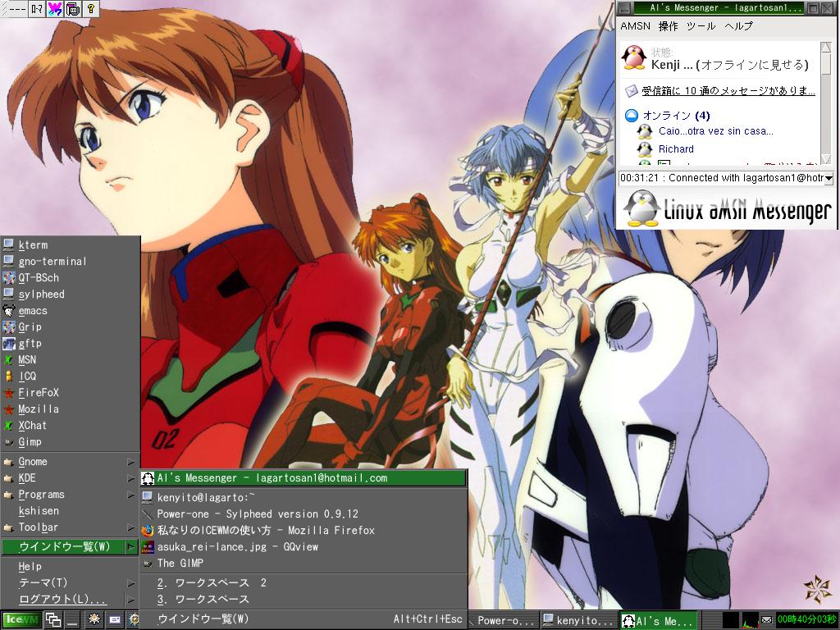Image resolution: width=840 pixels, height=630 pixels.
Task: Open the connection status dropdown in aMSN
Action: [829, 178]
